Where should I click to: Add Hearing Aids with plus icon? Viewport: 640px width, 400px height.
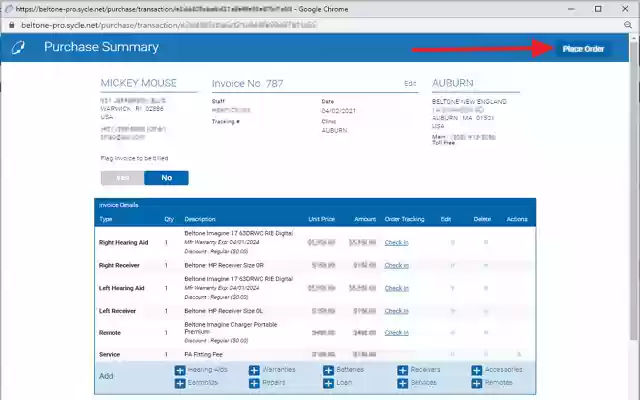coord(180,370)
